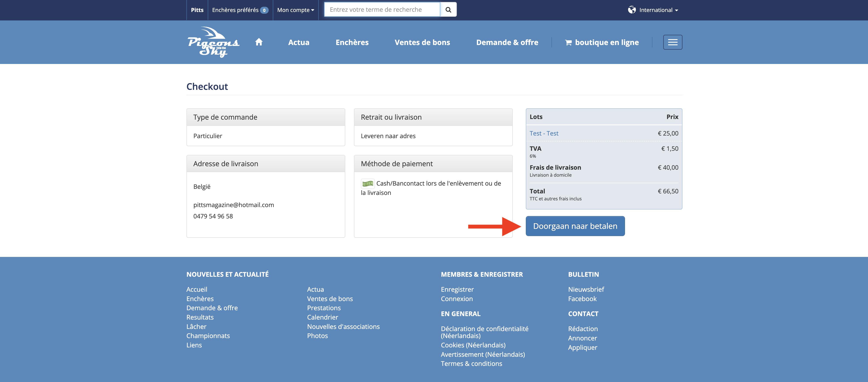This screenshot has width=868, height=382.
Task: Open Demande & offre in navigation
Action: [x=507, y=42]
